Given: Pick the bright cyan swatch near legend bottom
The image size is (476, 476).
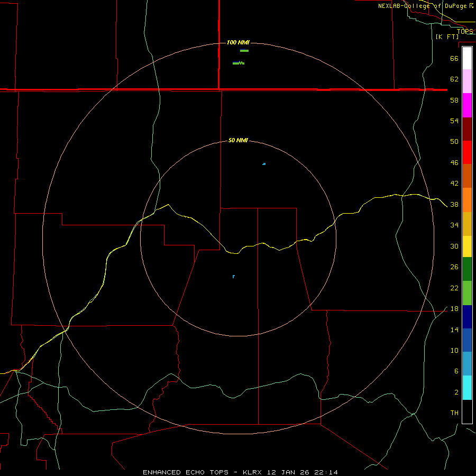Looking at the screenshot, I should click(467, 388).
